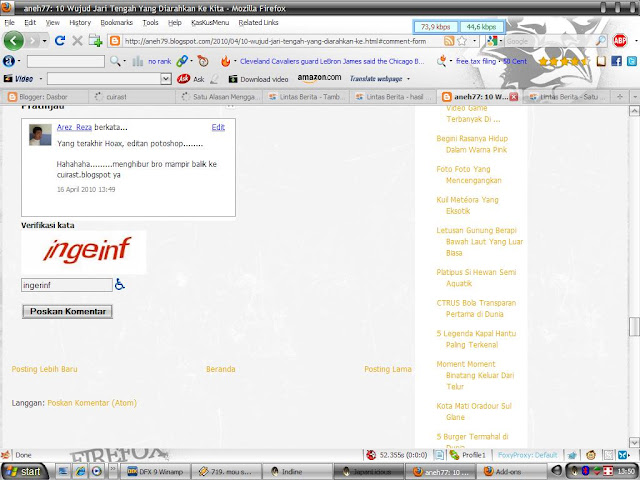
Task: Click the Wayback clock icon in Alexa toolbar
Action: pos(203,61)
